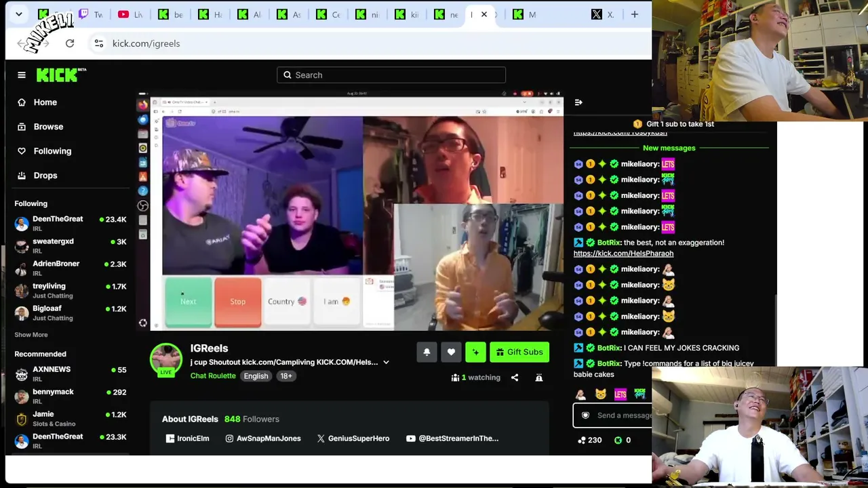Click the Send a message chat input

point(613,415)
